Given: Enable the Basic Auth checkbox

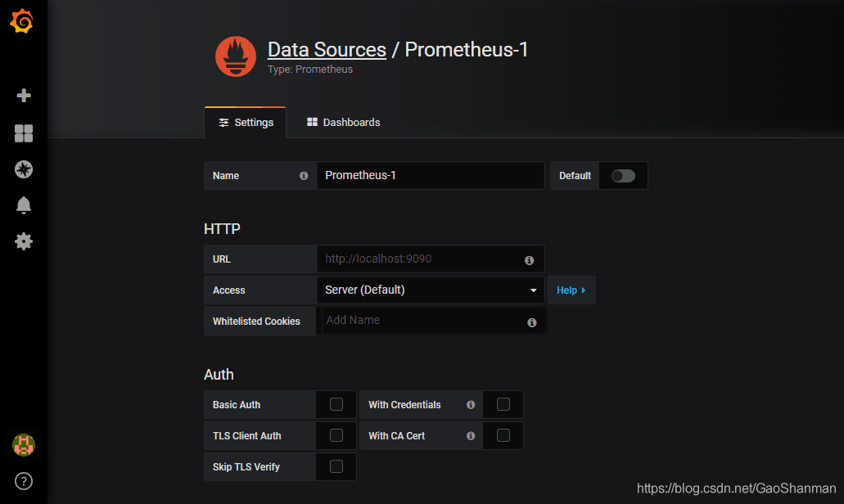Looking at the screenshot, I should [336, 404].
